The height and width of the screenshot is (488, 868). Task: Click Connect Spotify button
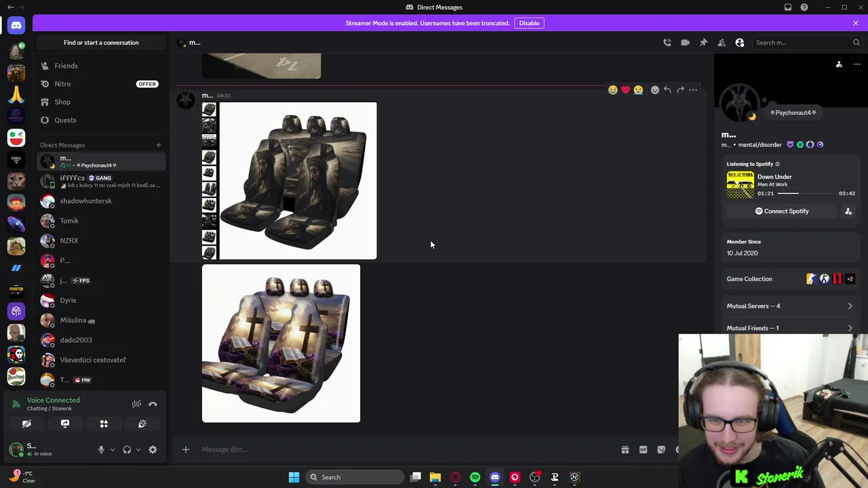pyautogui.click(x=782, y=211)
